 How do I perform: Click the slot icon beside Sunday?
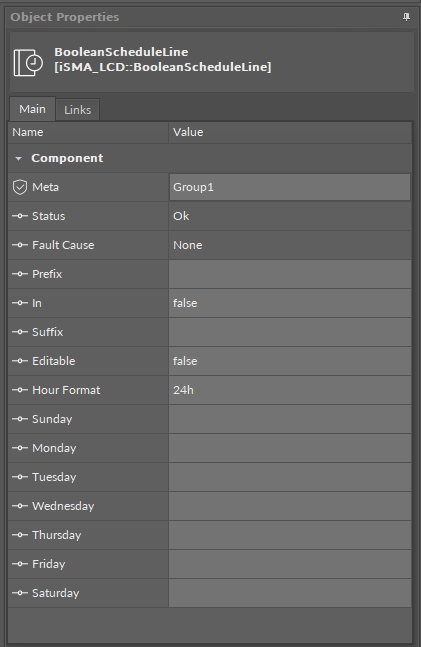click(20, 419)
